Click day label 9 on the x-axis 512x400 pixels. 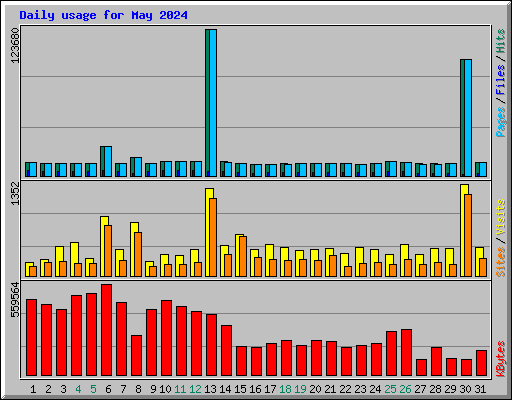tap(153, 389)
